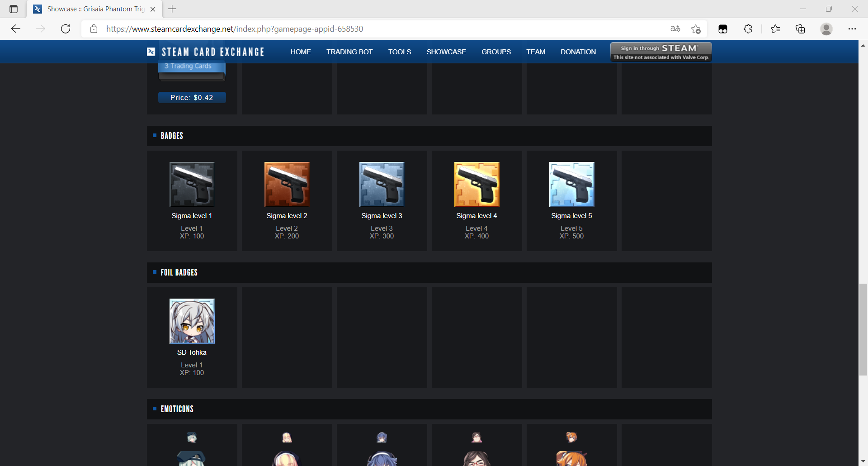The height and width of the screenshot is (466, 868).
Task: Click the Price: $0.42 button
Action: pos(192,98)
